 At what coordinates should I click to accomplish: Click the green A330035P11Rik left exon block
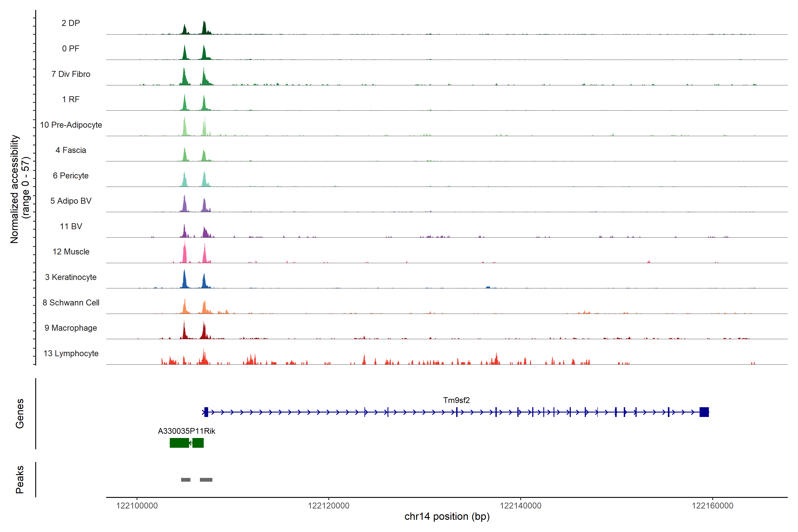(x=179, y=443)
